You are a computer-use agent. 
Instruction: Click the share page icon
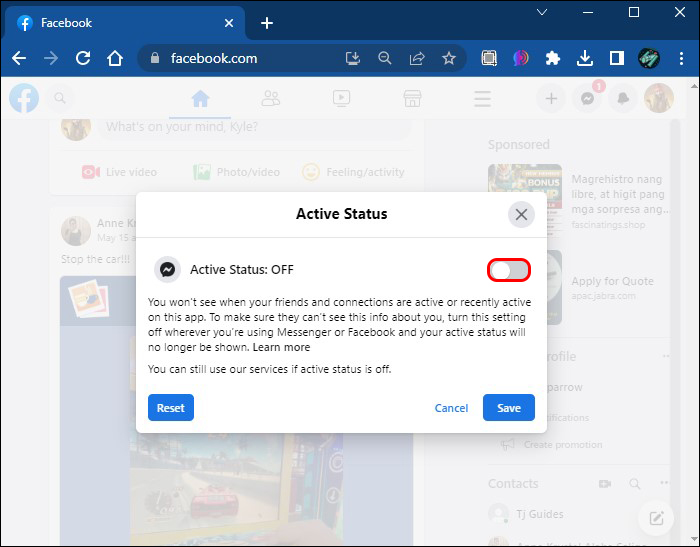click(x=417, y=58)
